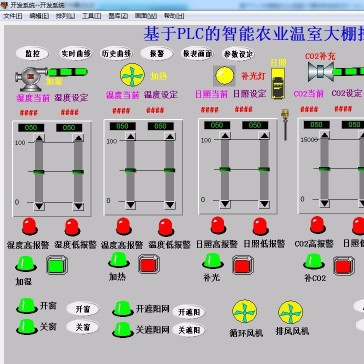Click the 050 value box above 湿度当前 slider
The image size is (364, 364).
[31, 128]
